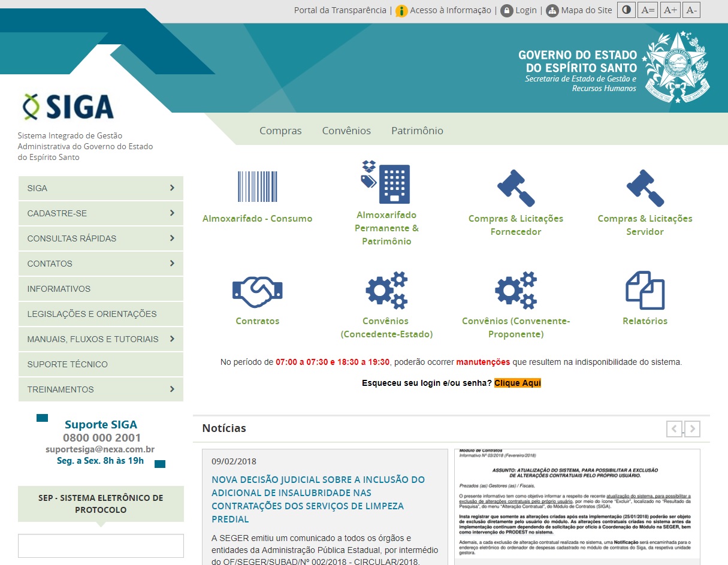Expand the SIGA sidebar menu chevron

(x=172, y=188)
